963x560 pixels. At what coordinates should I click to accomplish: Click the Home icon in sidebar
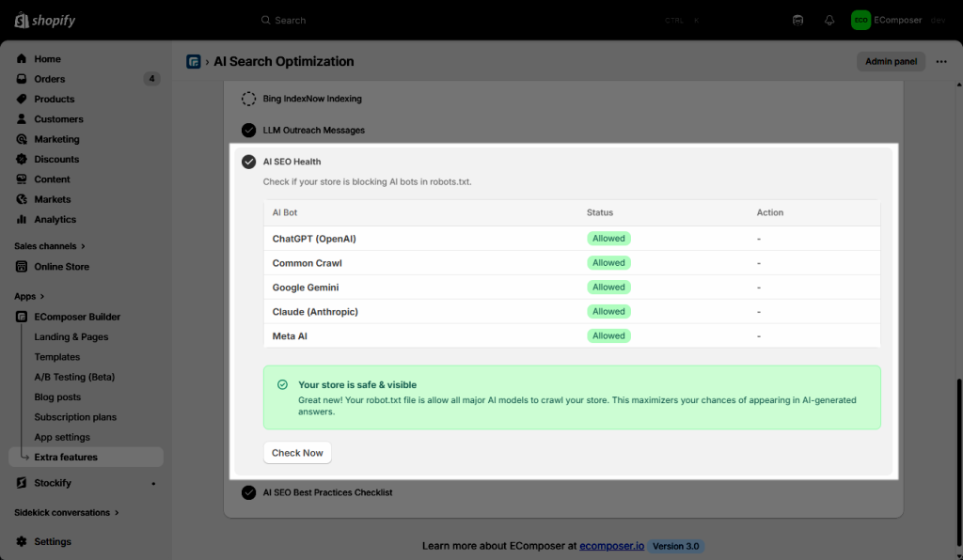tap(22, 59)
